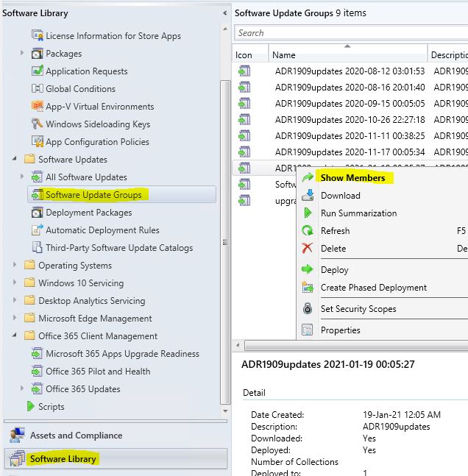Image resolution: width=468 pixels, height=476 pixels.
Task: Collapse the Office 365 Client Management folder
Action: pyautogui.click(x=14, y=335)
